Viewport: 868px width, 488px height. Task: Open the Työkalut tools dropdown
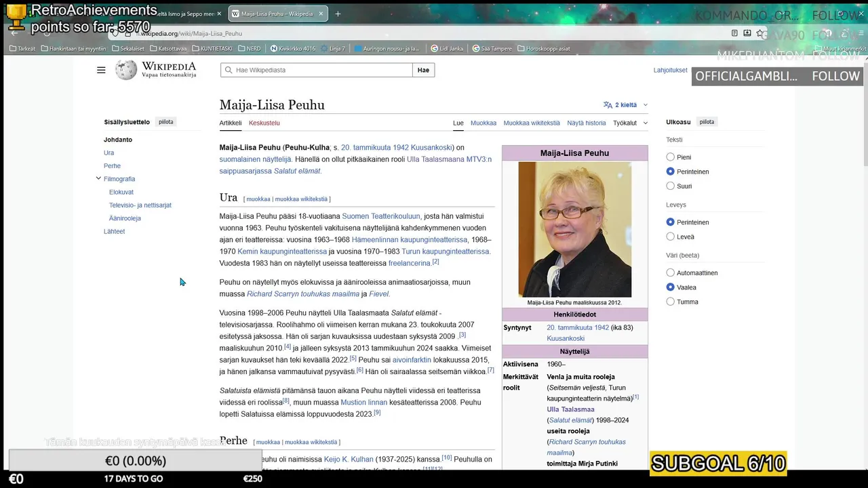pyautogui.click(x=630, y=123)
